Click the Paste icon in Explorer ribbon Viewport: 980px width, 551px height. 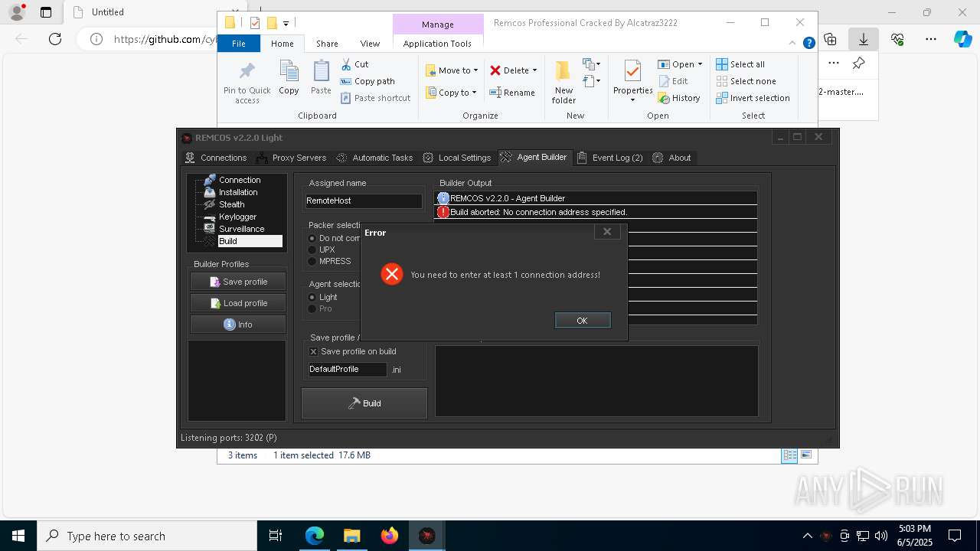321,72
